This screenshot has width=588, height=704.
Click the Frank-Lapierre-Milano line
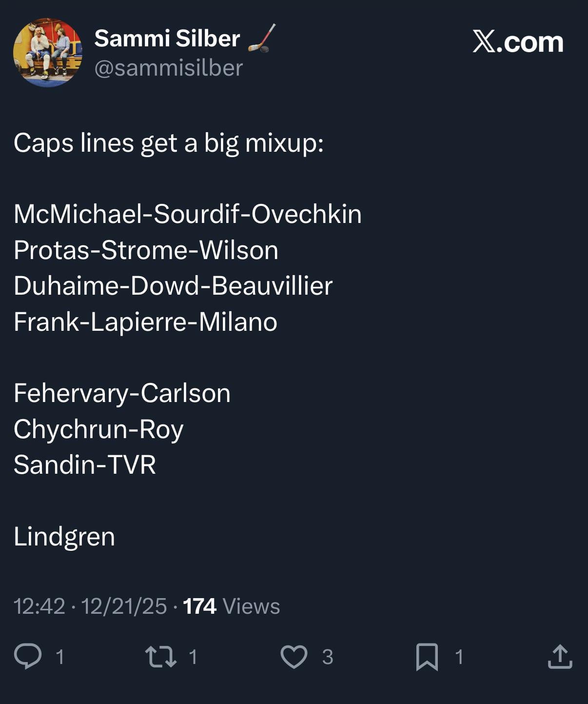(145, 322)
